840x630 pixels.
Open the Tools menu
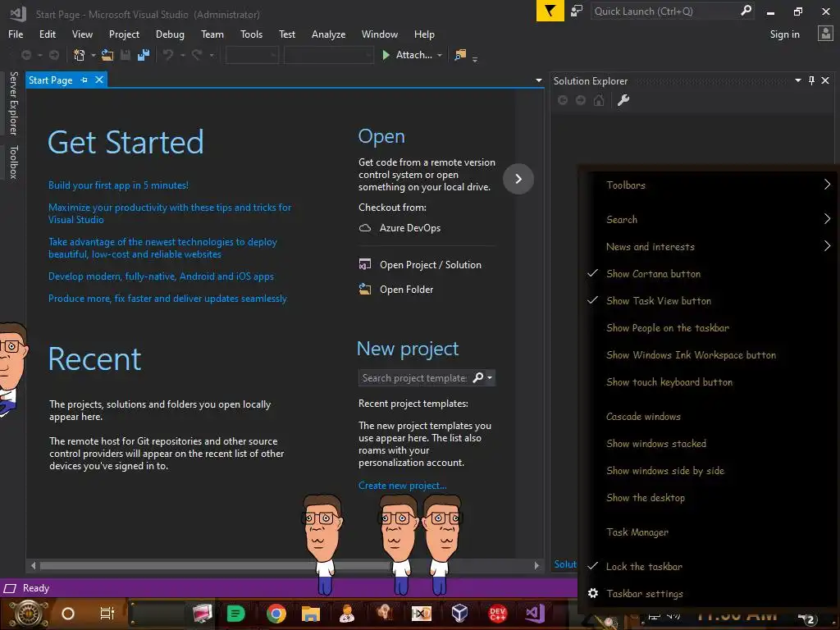point(251,34)
